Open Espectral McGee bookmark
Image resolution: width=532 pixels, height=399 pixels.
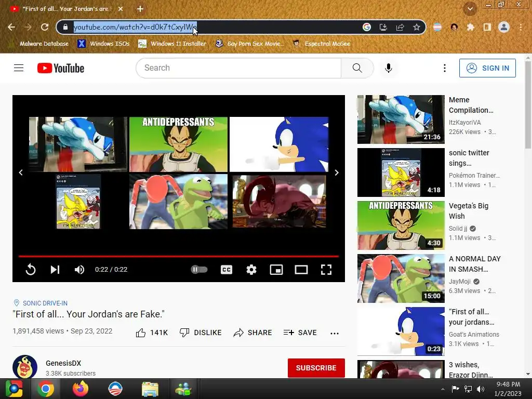[322, 44]
